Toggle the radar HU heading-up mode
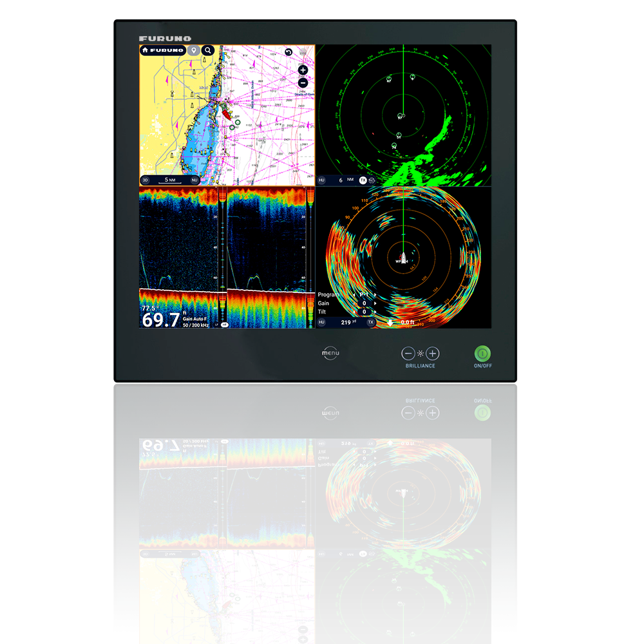The height and width of the screenshot is (644, 644). (x=321, y=180)
